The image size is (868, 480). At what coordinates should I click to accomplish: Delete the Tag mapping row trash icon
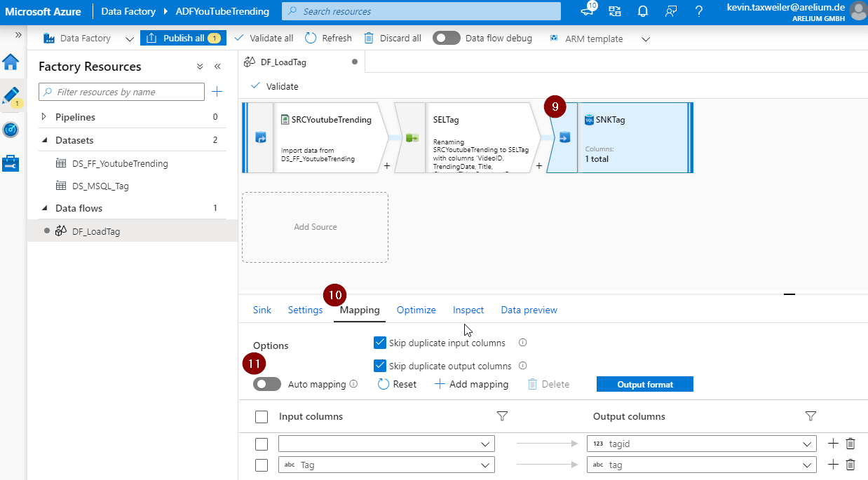[850, 465]
